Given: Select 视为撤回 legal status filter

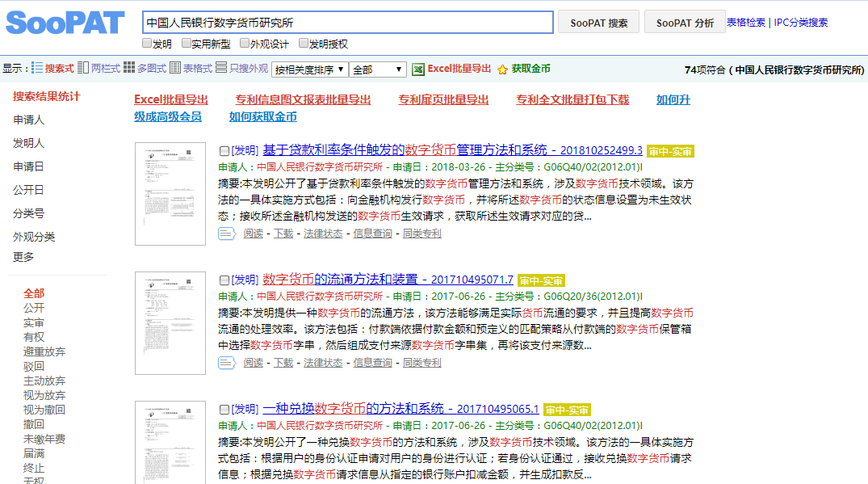Looking at the screenshot, I should click(44, 410).
